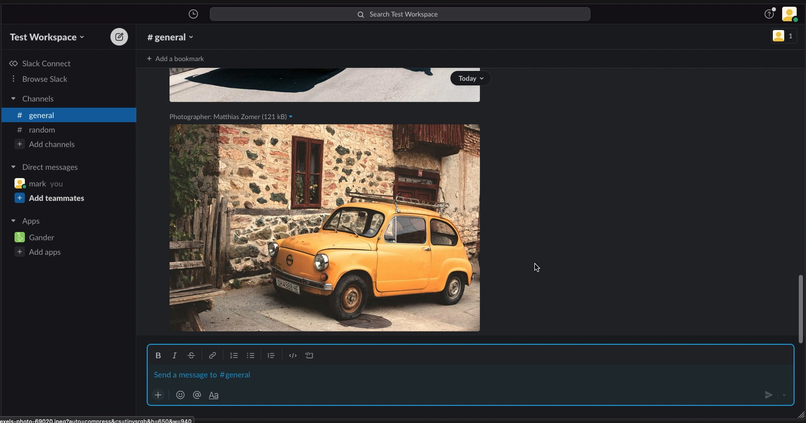Open the history clock icon
Viewport: 806px width, 423px height.
[x=193, y=14]
